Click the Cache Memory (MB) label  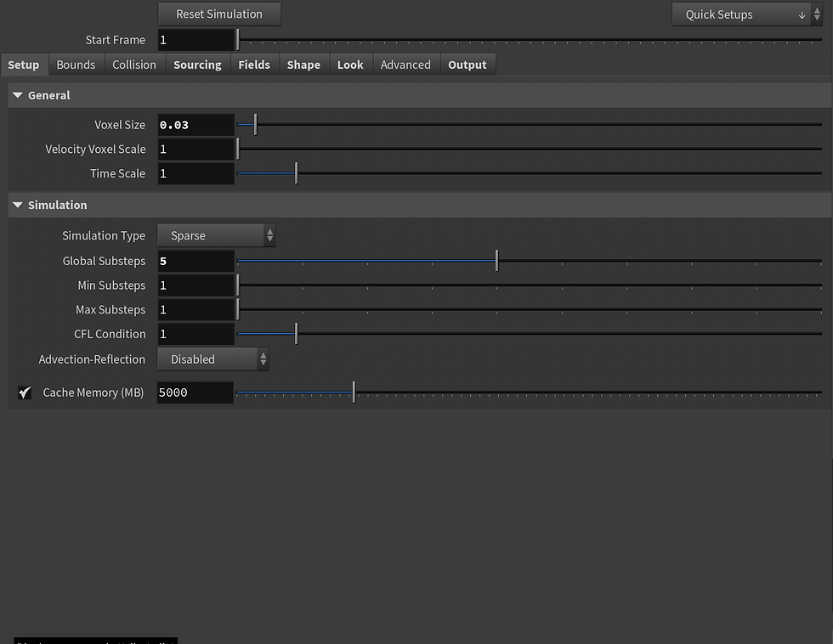[93, 393]
